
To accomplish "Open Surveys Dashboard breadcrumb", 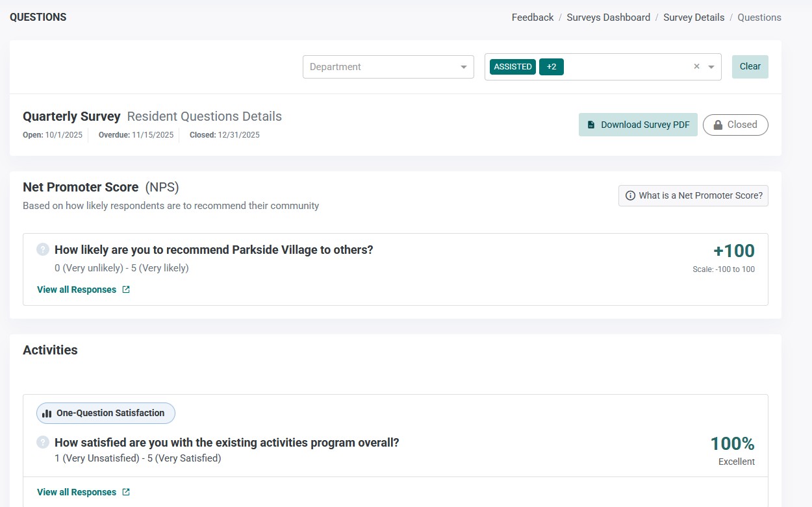I will pyautogui.click(x=608, y=18).
